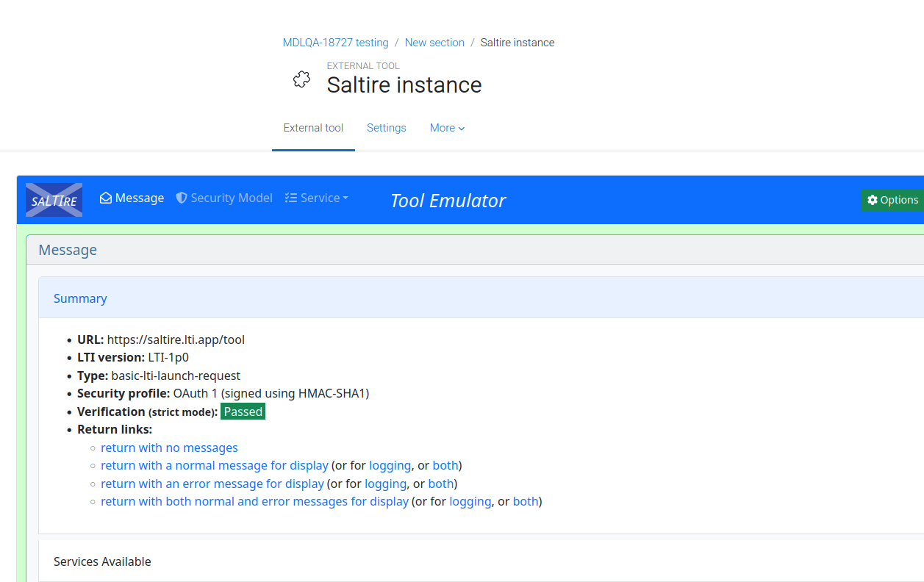Expand the More dropdown tab
The height and width of the screenshot is (582, 924).
click(x=447, y=128)
